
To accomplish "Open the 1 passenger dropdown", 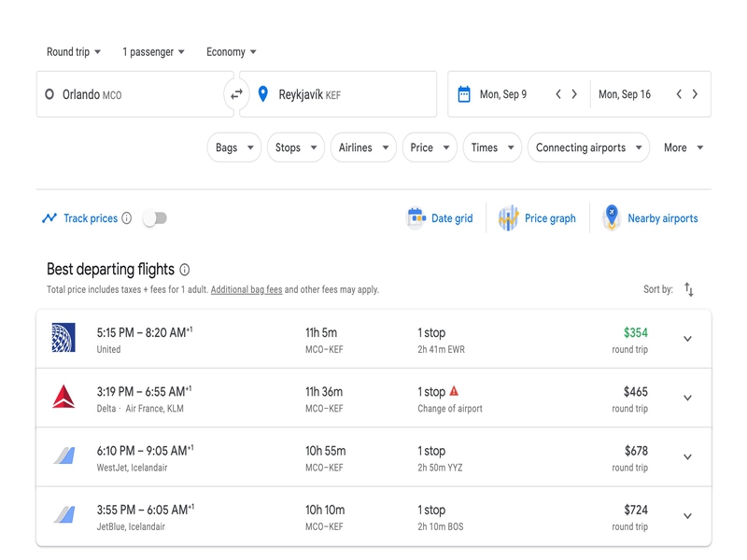I will (x=153, y=51).
